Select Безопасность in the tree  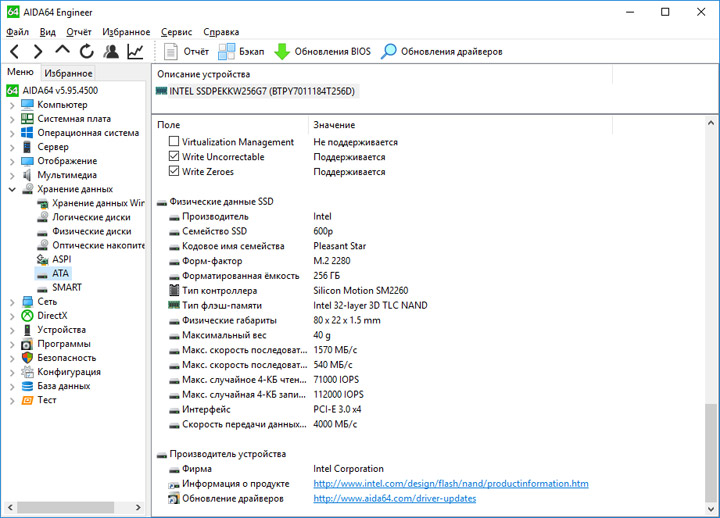point(67,358)
